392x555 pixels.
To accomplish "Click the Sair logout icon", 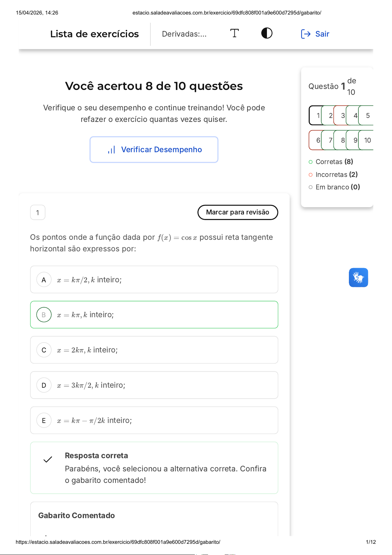I will click(x=306, y=34).
